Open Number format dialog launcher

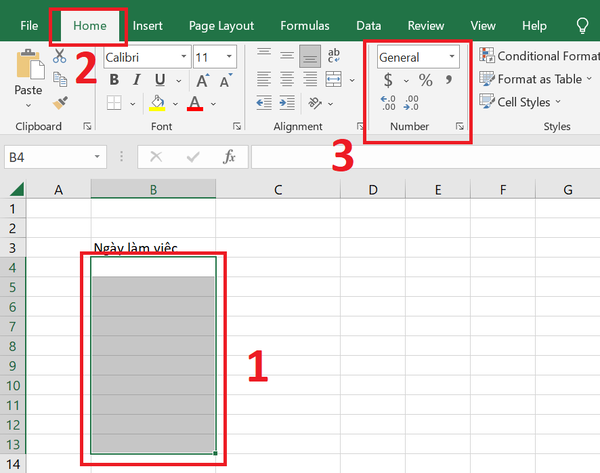[460, 126]
